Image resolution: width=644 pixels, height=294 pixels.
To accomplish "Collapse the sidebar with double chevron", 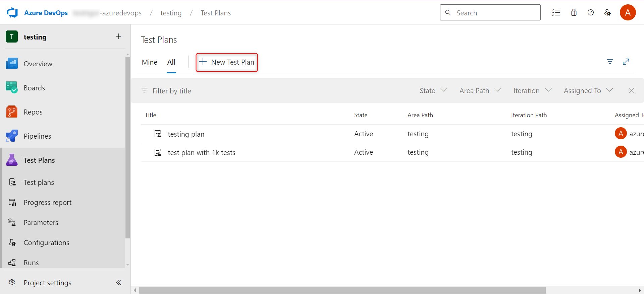I will coord(118,282).
